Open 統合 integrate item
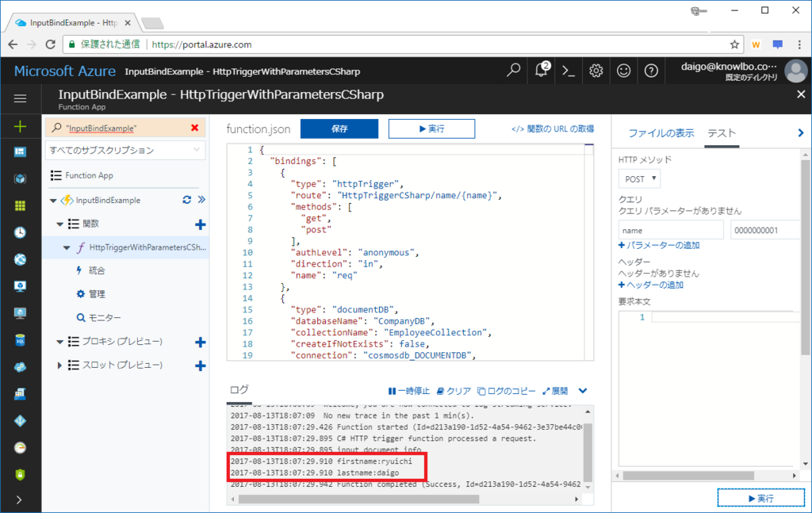 (x=97, y=270)
